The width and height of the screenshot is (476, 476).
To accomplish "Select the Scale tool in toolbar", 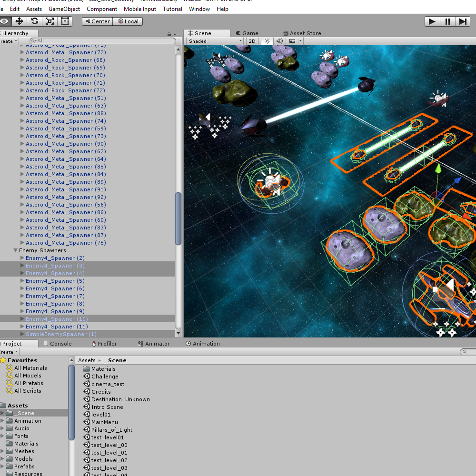I will point(50,21).
